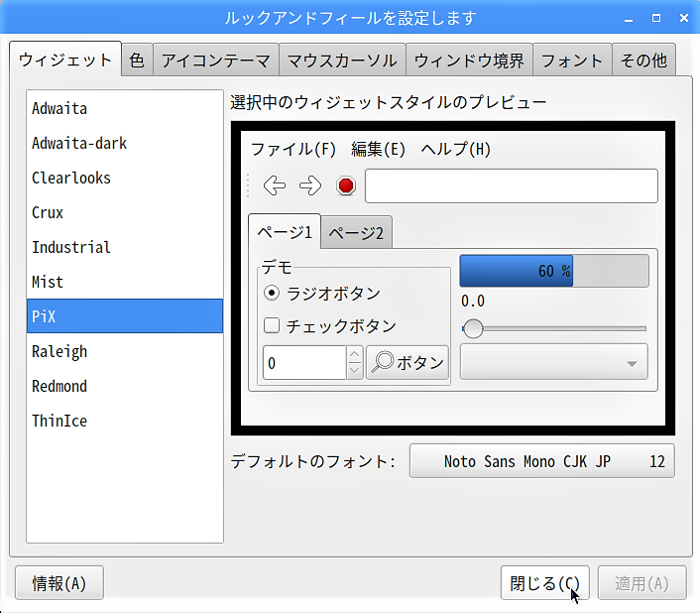The width and height of the screenshot is (700, 613).
Task: Select the Mist theme
Action: [x=125, y=282]
